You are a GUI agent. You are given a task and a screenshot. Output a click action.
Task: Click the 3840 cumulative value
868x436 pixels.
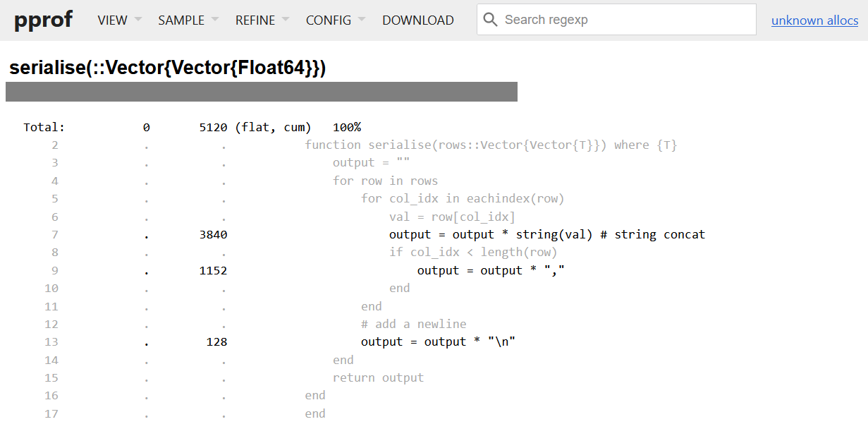click(x=213, y=235)
